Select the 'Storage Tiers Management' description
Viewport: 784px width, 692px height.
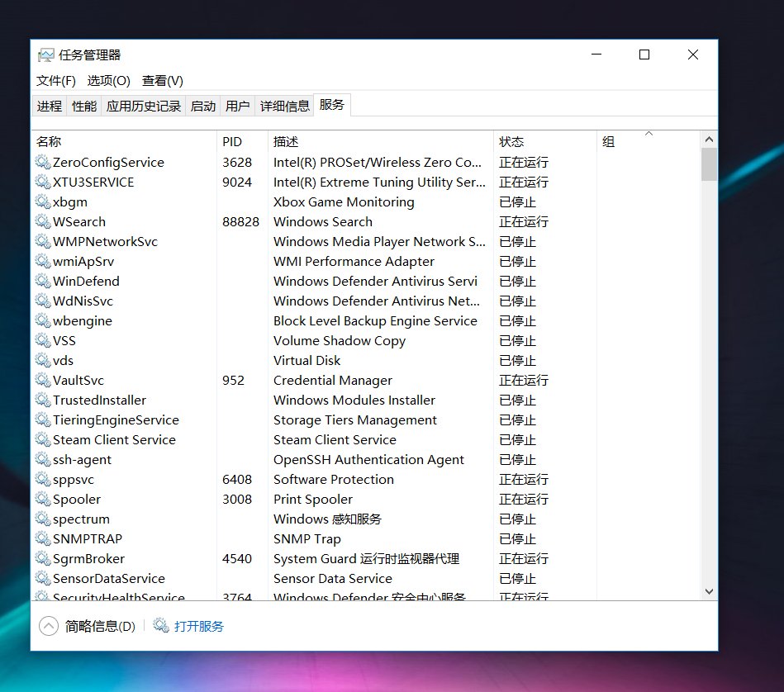point(355,419)
